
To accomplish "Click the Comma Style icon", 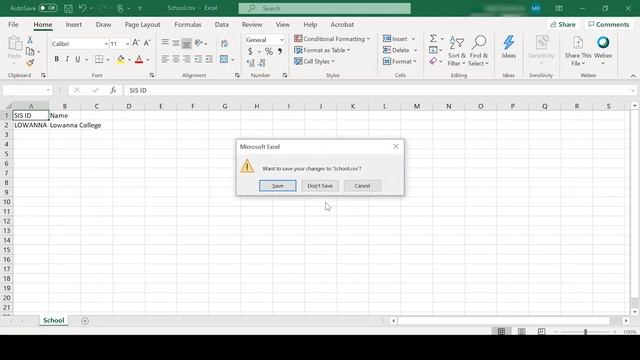I will pos(280,51).
